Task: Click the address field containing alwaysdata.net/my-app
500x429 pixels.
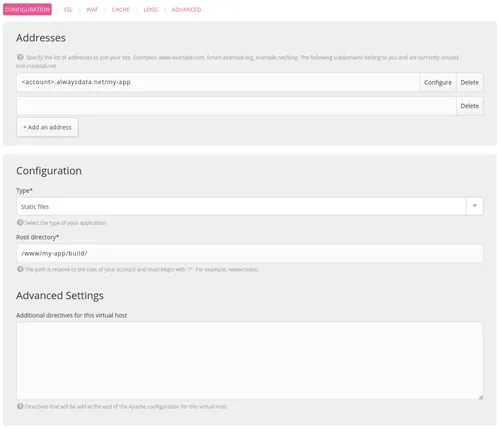Action: click(218, 82)
